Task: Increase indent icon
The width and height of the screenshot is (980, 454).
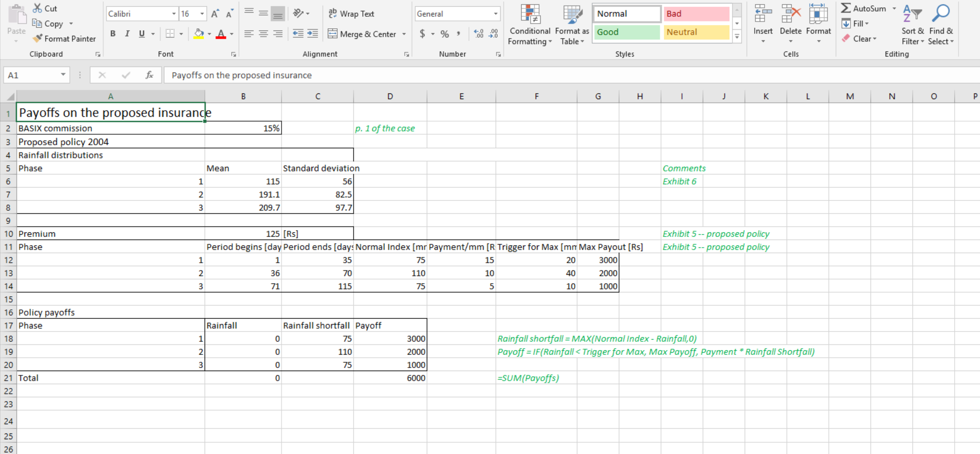Action: [313, 34]
